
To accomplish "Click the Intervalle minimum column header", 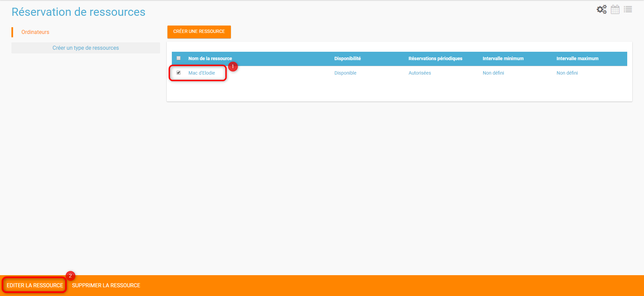I will pos(503,58).
